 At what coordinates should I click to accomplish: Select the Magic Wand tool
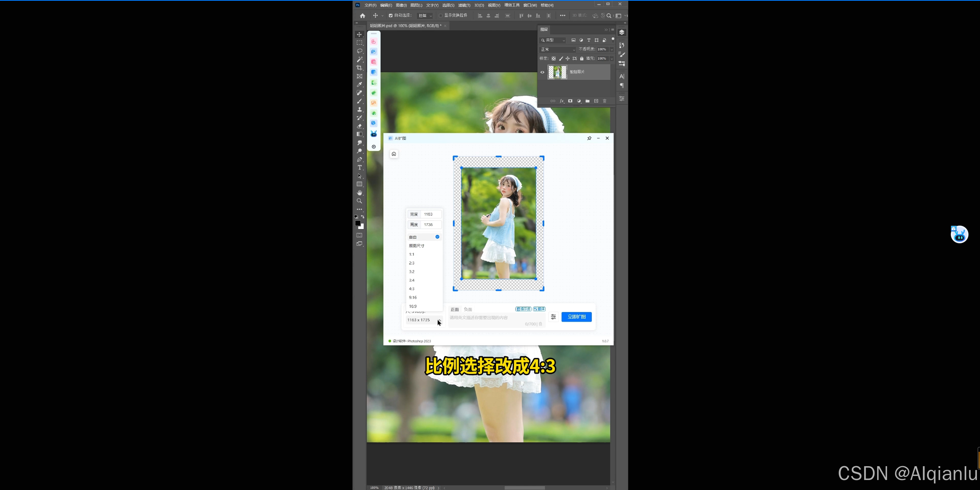(359, 60)
